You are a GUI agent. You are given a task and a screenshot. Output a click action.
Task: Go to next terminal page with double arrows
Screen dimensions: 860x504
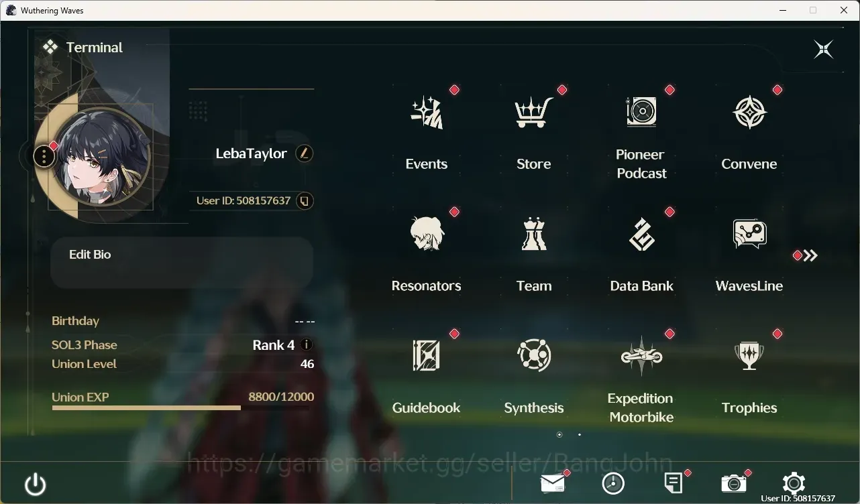810,255
